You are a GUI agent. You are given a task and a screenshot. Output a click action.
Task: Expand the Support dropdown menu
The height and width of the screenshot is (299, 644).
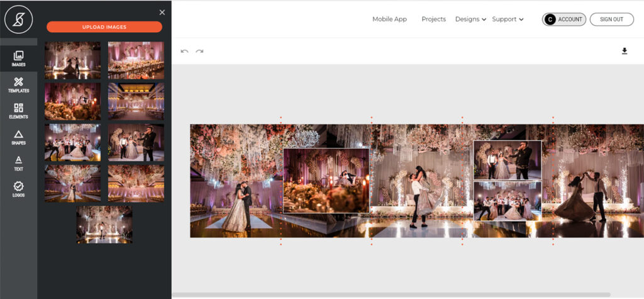(508, 20)
